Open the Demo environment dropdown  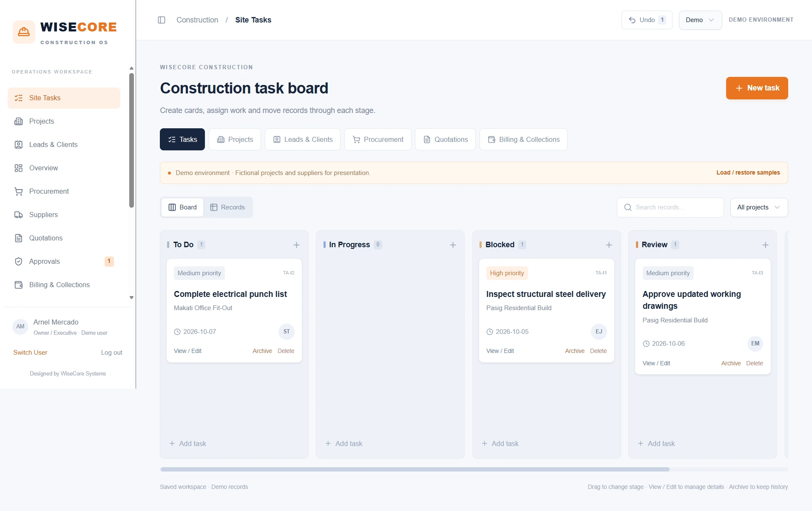(x=700, y=20)
